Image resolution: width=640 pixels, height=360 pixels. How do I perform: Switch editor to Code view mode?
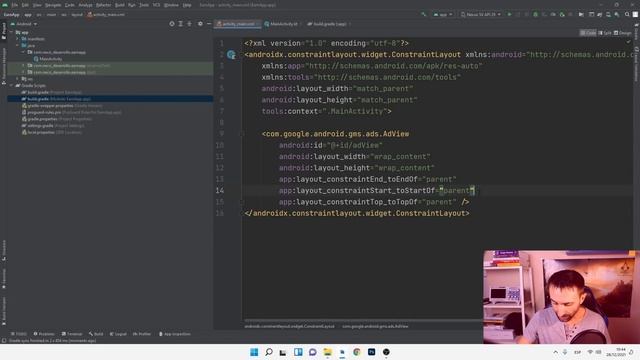(588, 33)
